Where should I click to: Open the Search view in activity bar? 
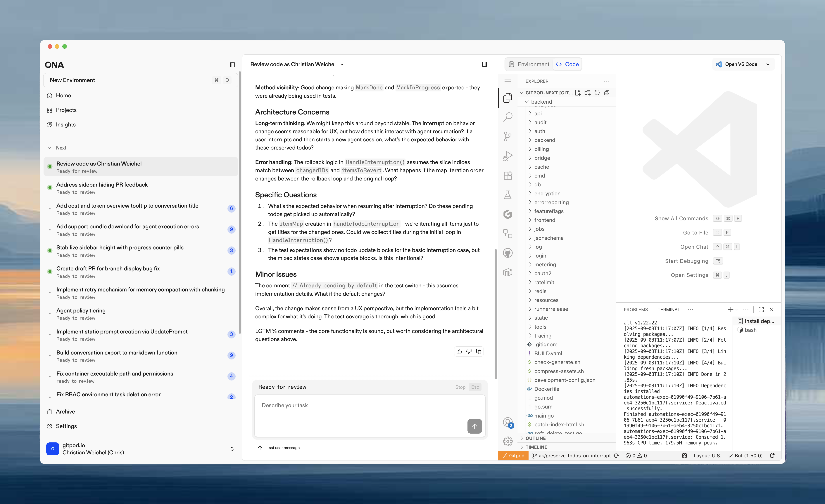coord(508,117)
